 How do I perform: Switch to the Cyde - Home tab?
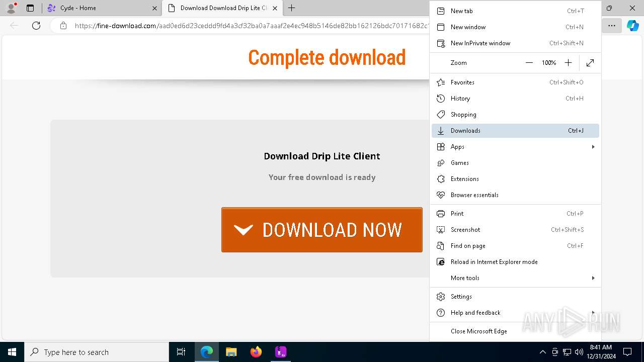(x=102, y=8)
